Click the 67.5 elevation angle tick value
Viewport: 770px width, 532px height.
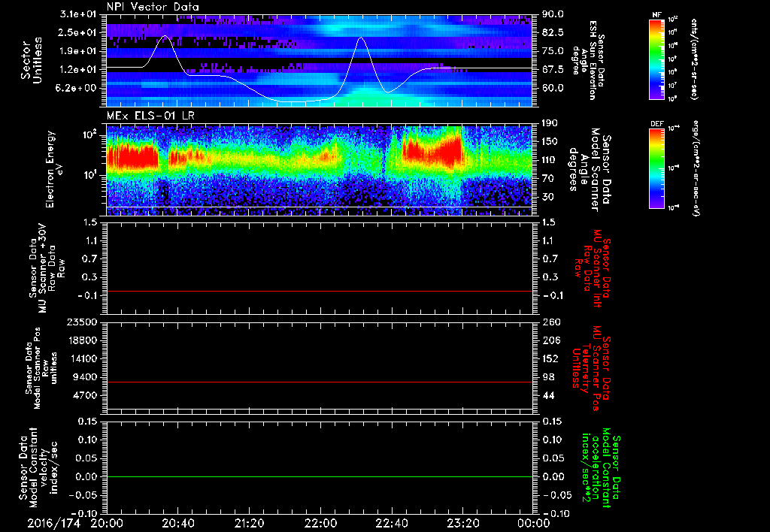coord(553,70)
